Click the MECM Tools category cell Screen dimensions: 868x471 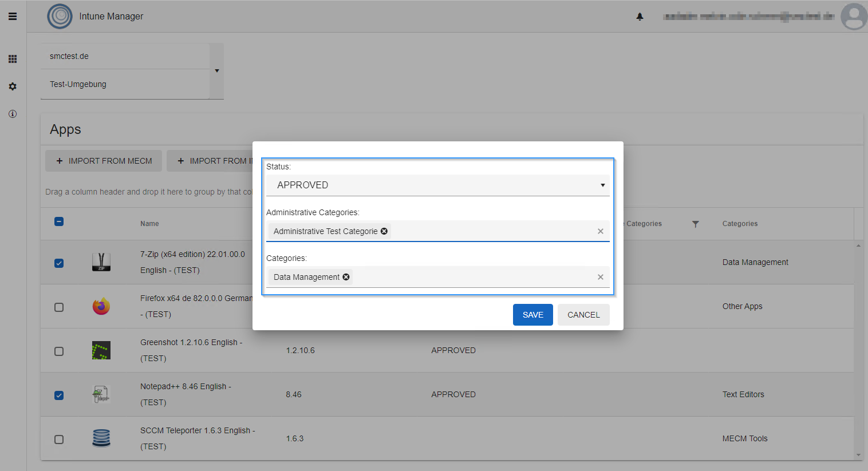(745, 438)
